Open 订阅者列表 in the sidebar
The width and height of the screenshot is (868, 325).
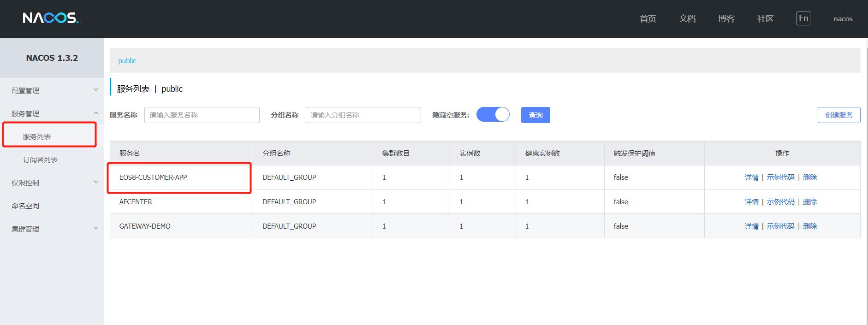click(40, 160)
